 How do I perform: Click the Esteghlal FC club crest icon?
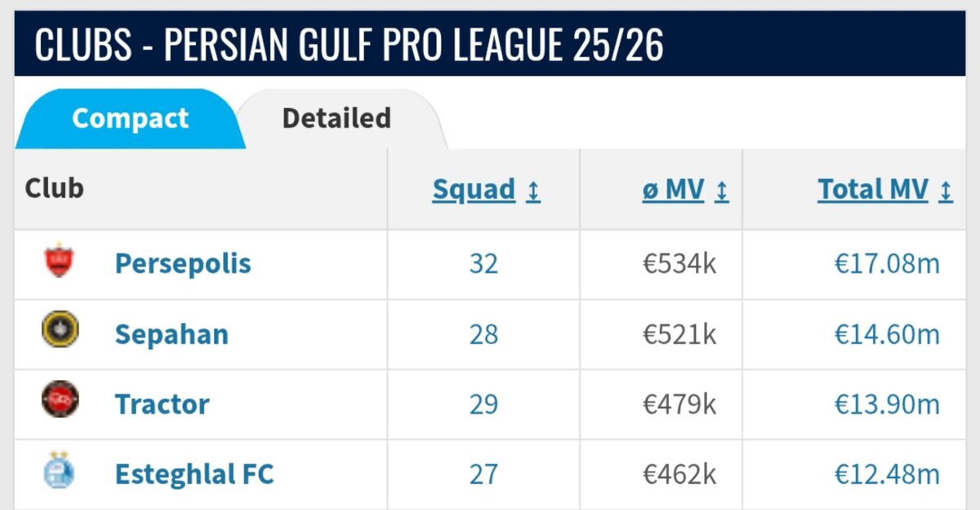[60, 472]
